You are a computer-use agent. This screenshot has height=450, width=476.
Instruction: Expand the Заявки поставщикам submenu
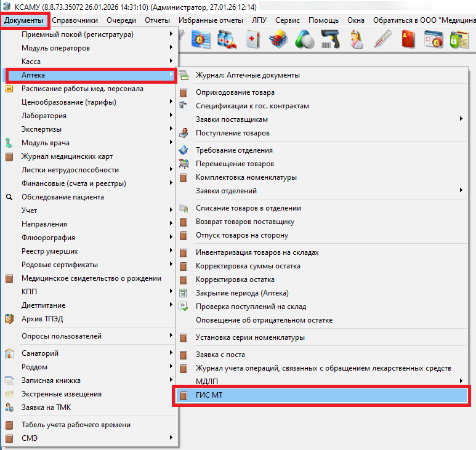pos(232,119)
